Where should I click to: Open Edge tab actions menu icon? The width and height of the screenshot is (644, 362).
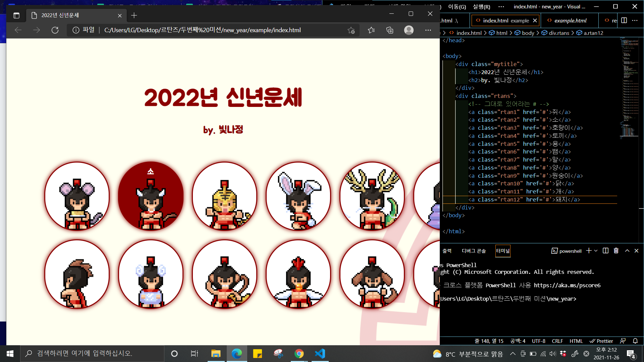point(16,15)
